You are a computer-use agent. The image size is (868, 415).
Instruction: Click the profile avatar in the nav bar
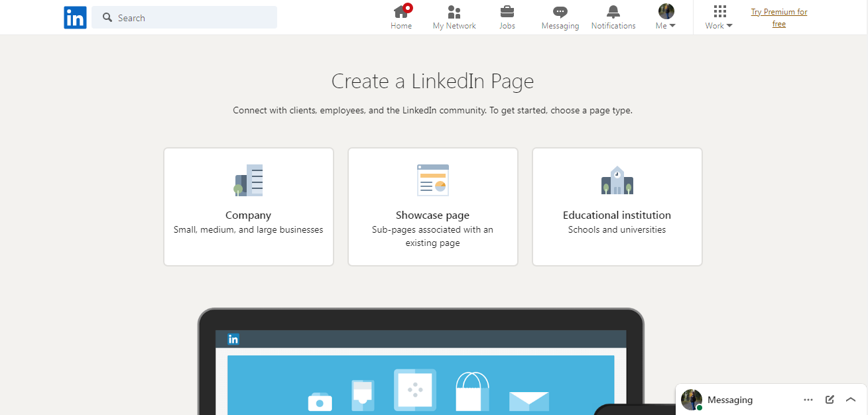(x=666, y=11)
